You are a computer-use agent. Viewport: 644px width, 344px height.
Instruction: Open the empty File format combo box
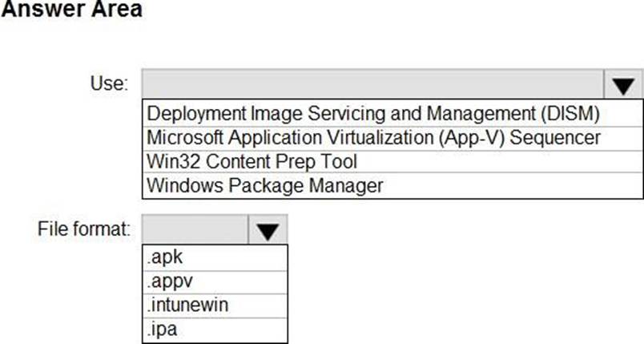point(195,231)
